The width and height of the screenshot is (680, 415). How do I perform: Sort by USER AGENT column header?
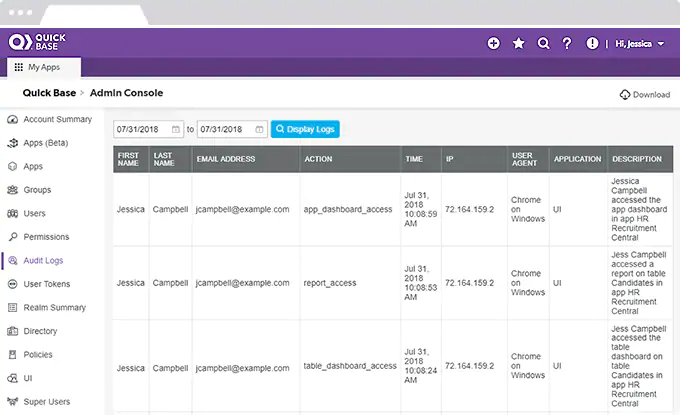(x=528, y=159)
